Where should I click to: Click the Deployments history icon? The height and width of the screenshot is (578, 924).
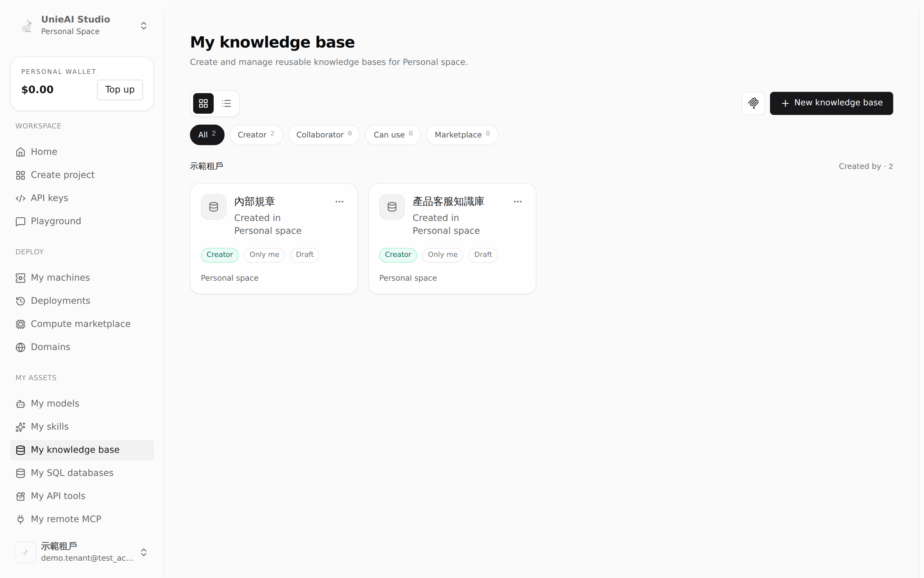coord(21,301)
